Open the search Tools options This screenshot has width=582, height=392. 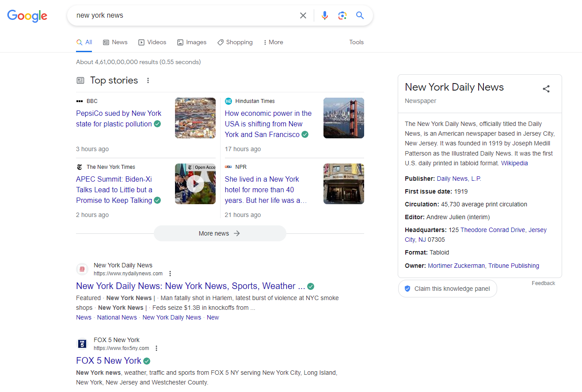pyautogui.click(x=356, y=42)
